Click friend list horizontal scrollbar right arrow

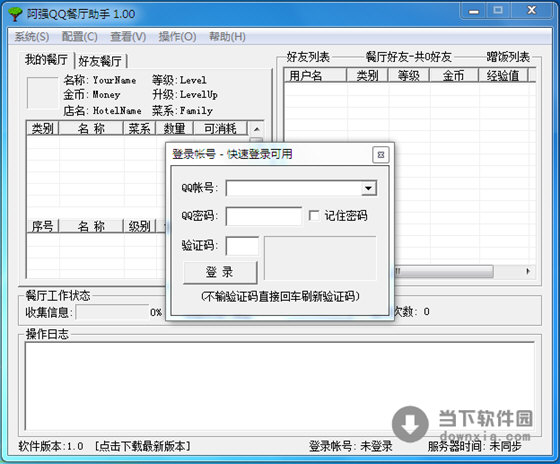point(528,271)
